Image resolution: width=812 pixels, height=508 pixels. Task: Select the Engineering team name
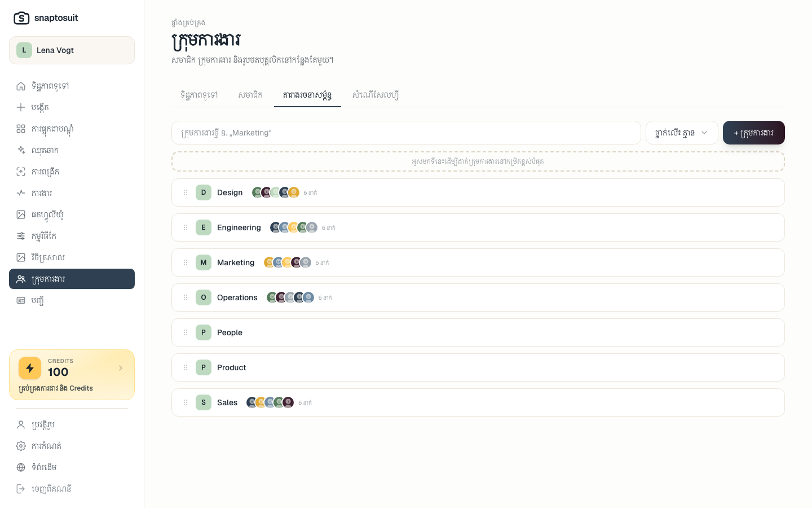pyautogui.click(x=239, y=227)
